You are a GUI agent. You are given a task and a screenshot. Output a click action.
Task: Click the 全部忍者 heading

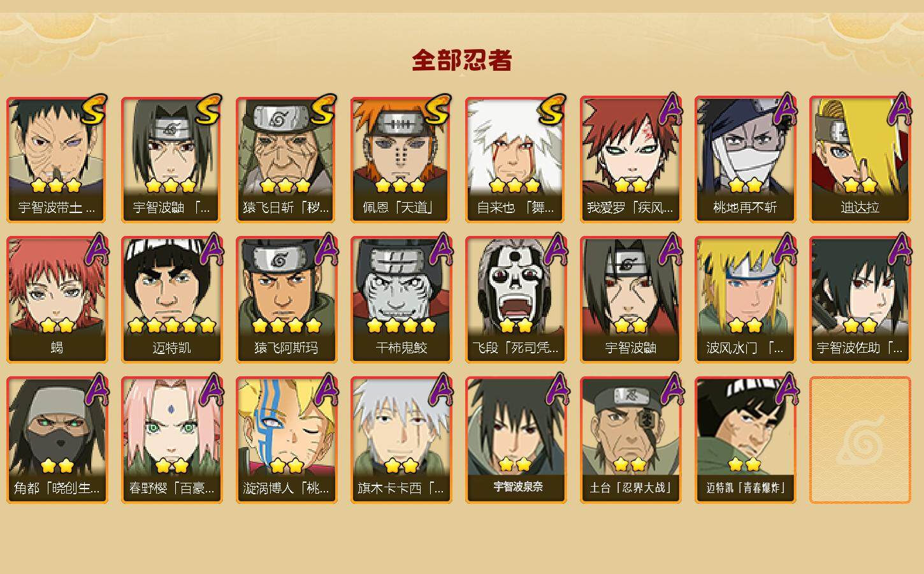pos(462,61)
